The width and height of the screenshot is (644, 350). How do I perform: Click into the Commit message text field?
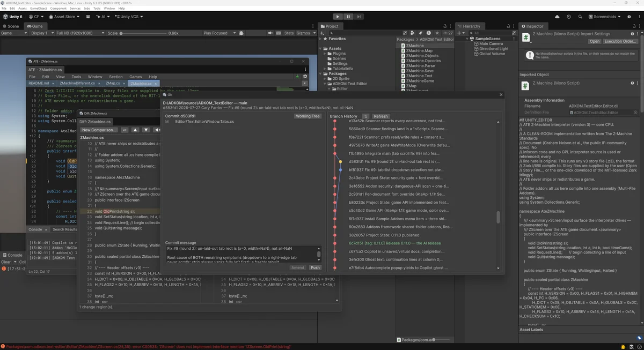coord(240,255)
